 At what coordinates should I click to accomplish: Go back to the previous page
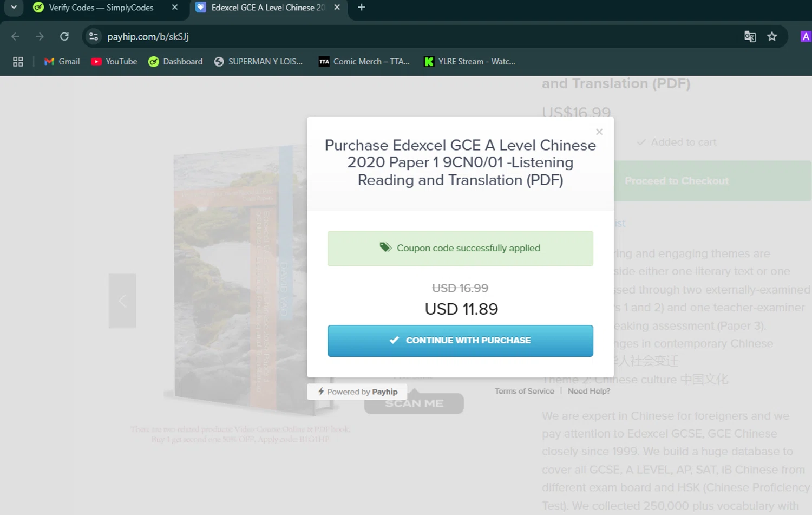(x=15, y=36)
